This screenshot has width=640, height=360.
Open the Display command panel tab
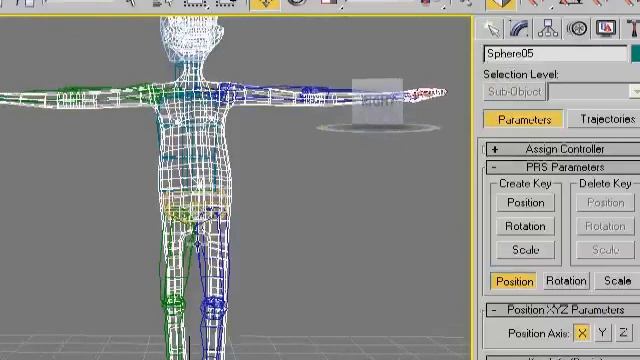tap(606, 29)
